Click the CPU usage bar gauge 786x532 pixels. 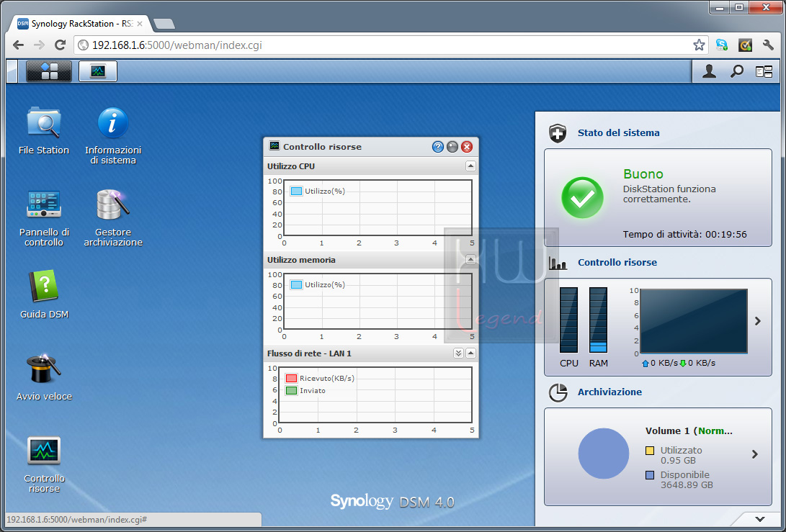coord(568,320)
